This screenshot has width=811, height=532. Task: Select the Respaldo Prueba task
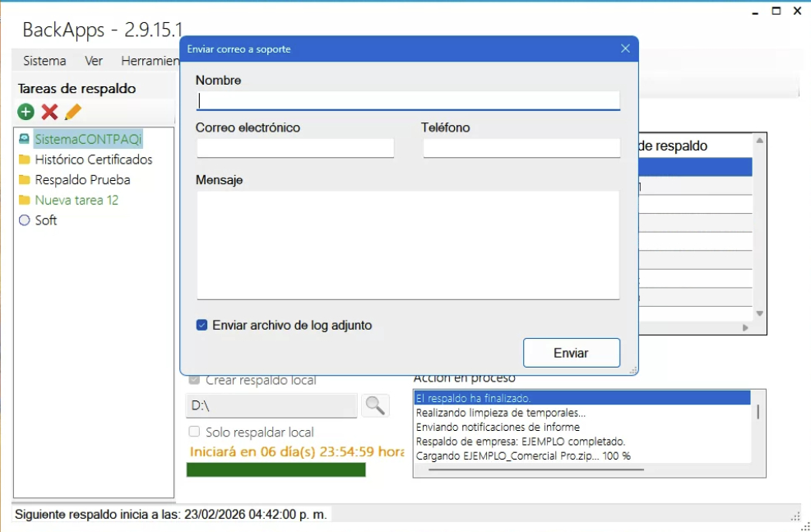point(83,180)
